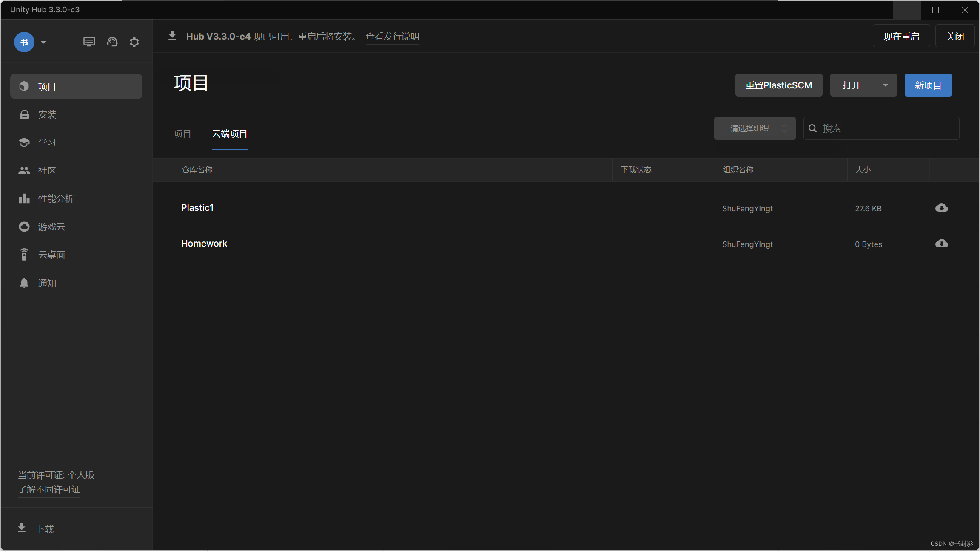Image resolution: width=980 pixels, height=551 pixels.
Task: Click the cloud download icon for Plastic1
Action: (x=941, y=208)
